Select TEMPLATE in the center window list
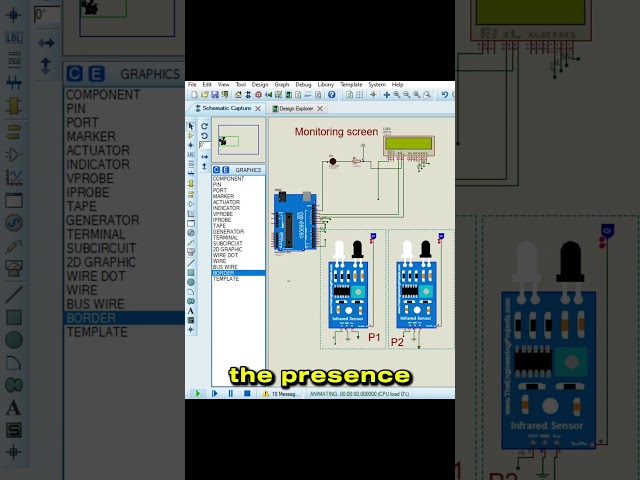Viewport: 640px width, 480px height. (x=238, y=279)
